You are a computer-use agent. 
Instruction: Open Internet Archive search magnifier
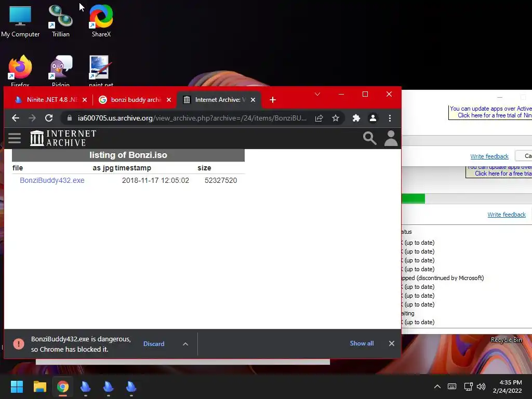[x=369, y=138]
